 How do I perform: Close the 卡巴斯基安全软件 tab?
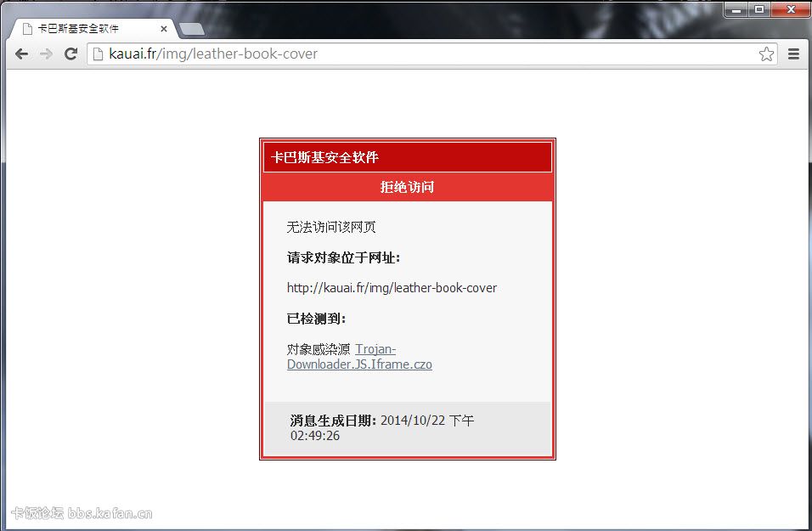click(164, 29)
